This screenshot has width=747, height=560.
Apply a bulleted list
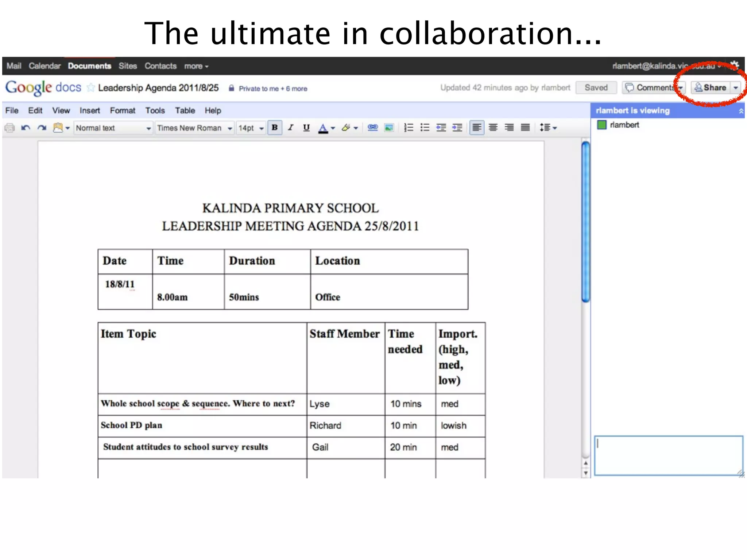(425, 128)
